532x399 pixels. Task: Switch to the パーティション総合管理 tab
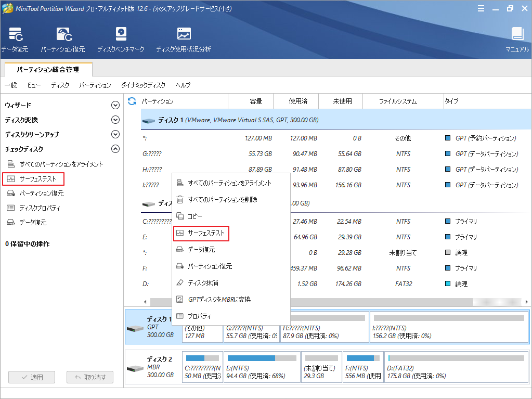click(48, 69)
